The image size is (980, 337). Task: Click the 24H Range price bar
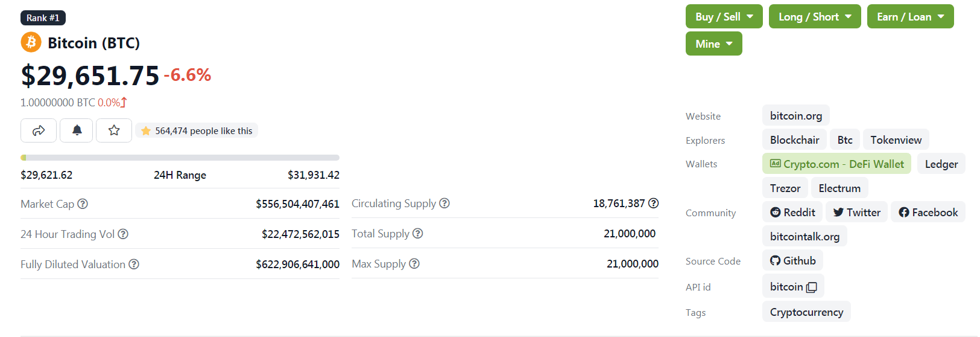pos(180,158)
